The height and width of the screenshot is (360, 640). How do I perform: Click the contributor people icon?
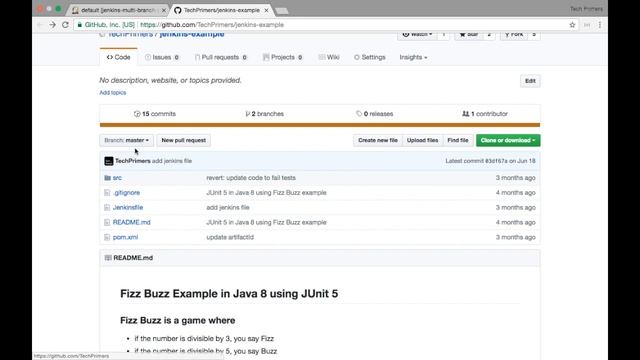point(465,114)
